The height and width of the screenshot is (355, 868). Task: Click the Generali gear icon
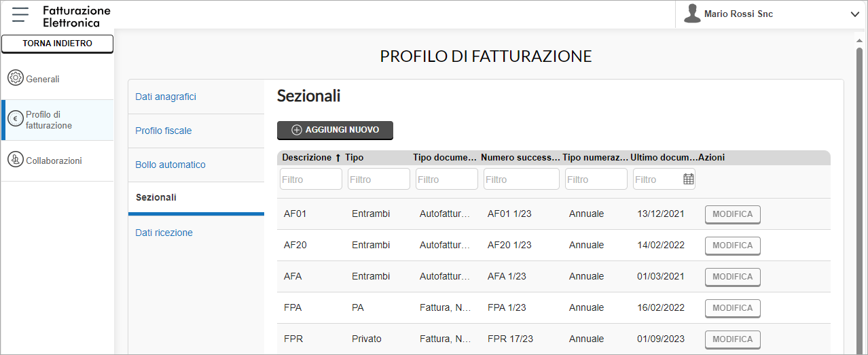pyautogui.click(x=15, y=78)
